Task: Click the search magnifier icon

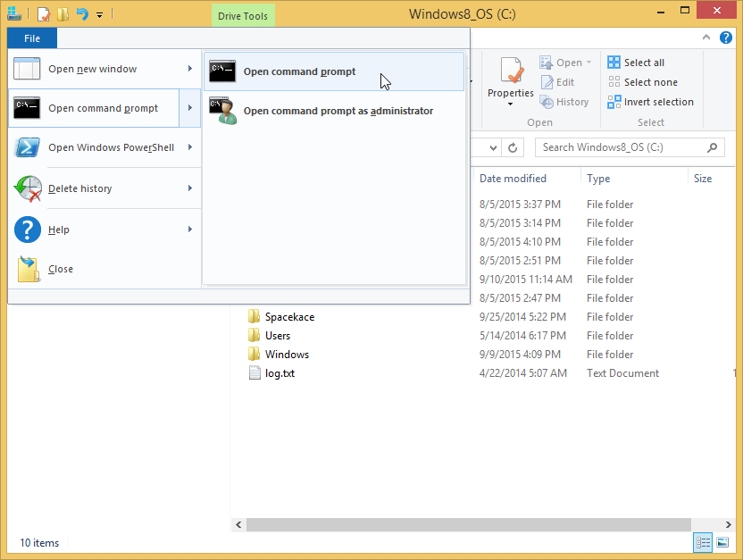Action: point(712,147)
